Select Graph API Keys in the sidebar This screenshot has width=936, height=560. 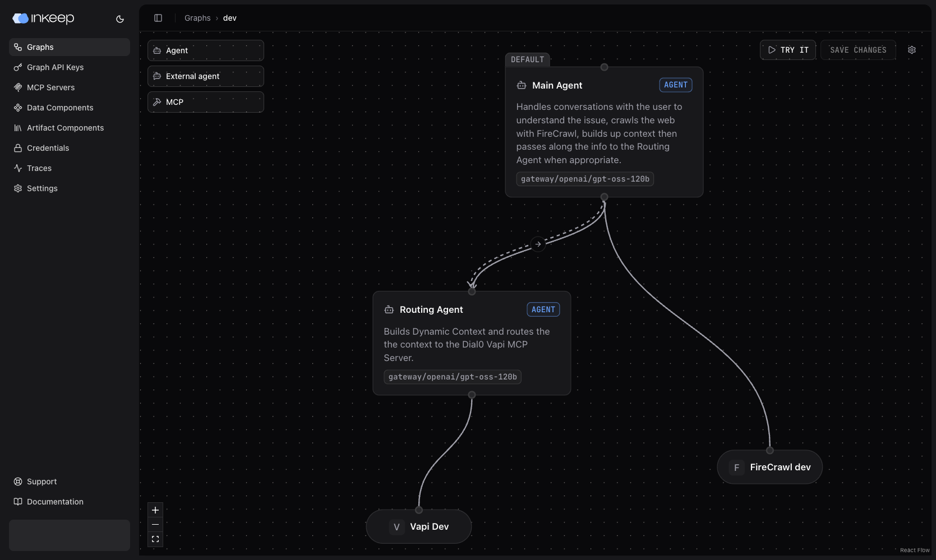(x=55, y=67)
